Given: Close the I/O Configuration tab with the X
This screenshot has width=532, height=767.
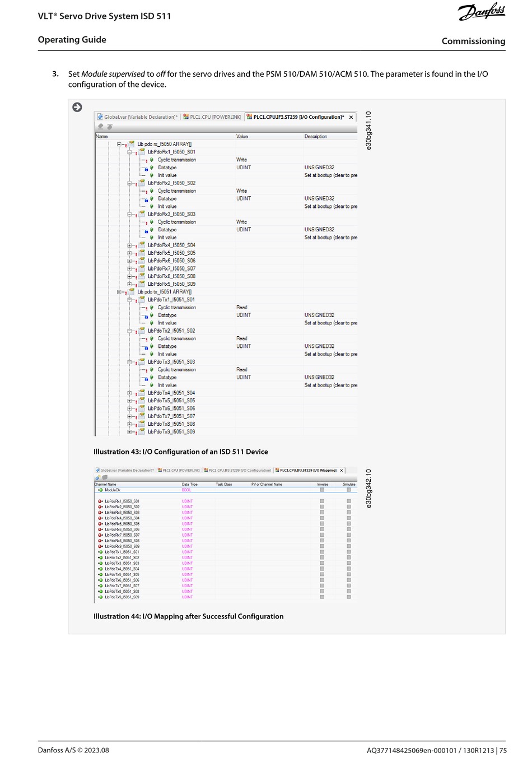Looking at the screenshot, I should (x=351, y=117).
